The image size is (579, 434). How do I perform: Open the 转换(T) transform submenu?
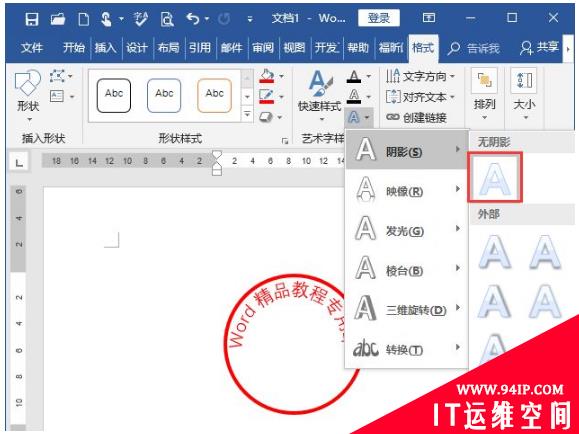pos(407,348)
